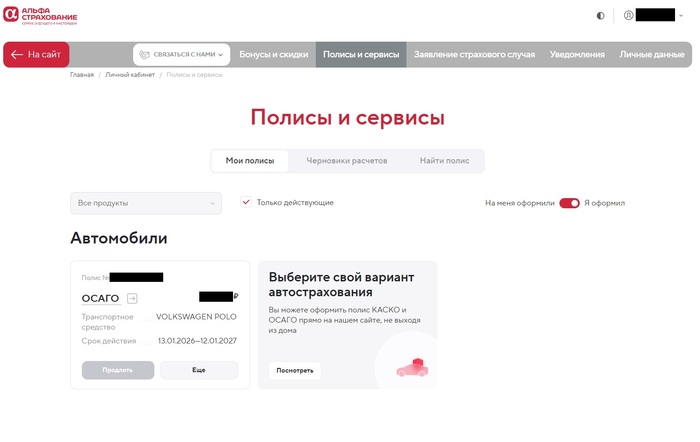Open the Уведомления section
This screenshot has width=700, height=442.
tap(577, 54)
